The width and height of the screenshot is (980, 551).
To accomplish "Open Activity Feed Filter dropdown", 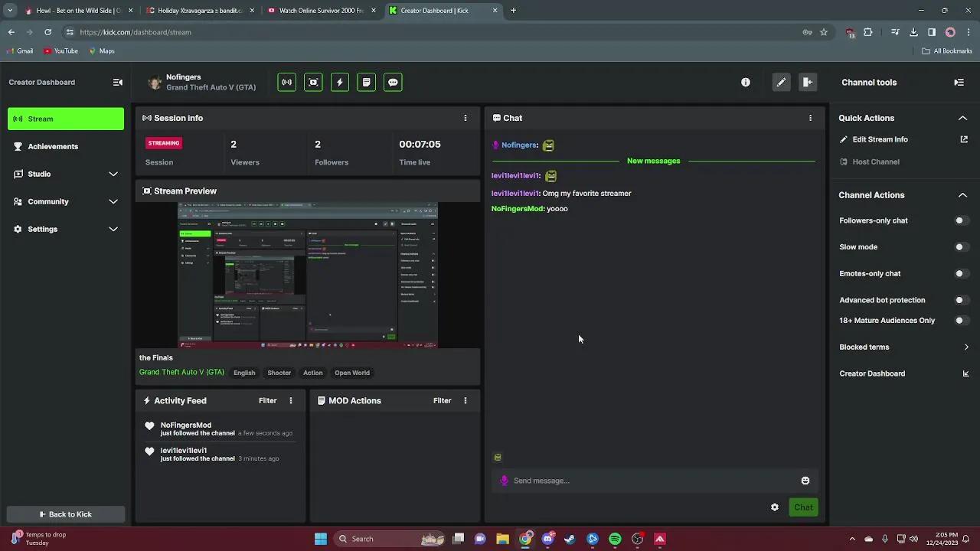I will [267, 400].
